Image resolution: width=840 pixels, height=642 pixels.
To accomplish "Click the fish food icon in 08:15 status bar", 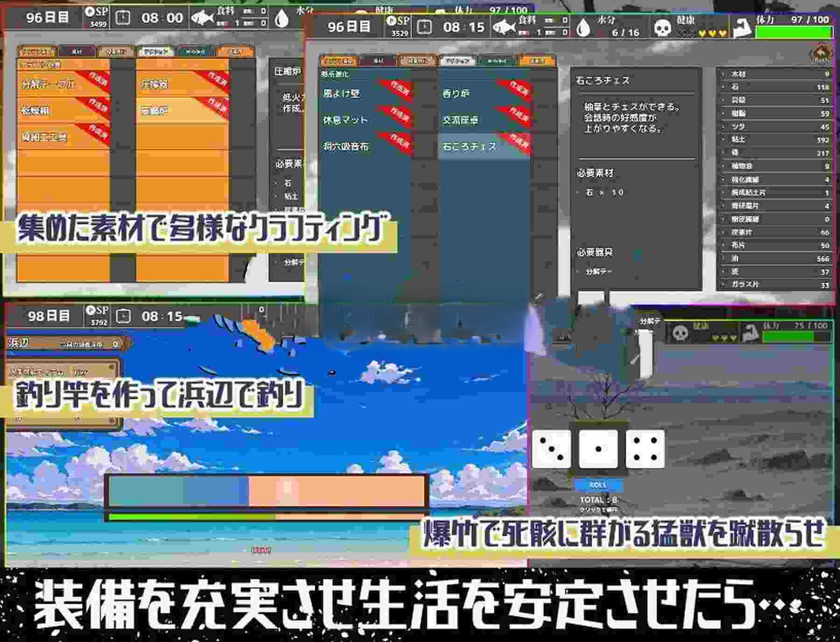I will [505, 27].
